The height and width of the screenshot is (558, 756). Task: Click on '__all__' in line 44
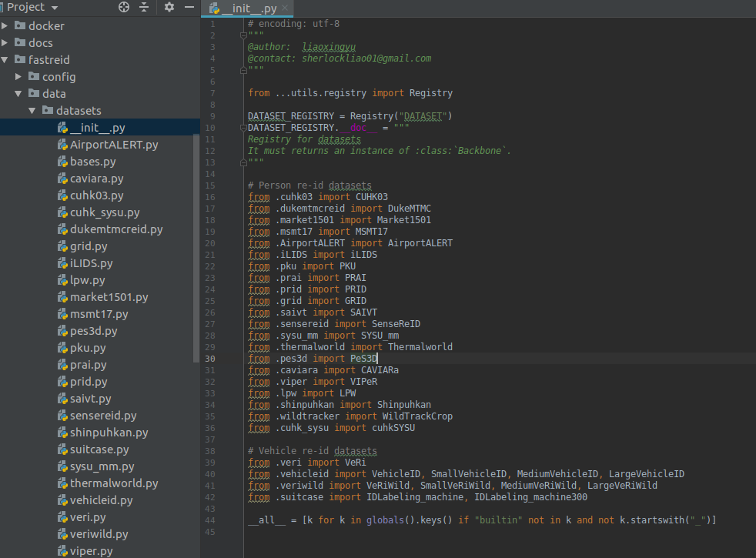[266, 520]
